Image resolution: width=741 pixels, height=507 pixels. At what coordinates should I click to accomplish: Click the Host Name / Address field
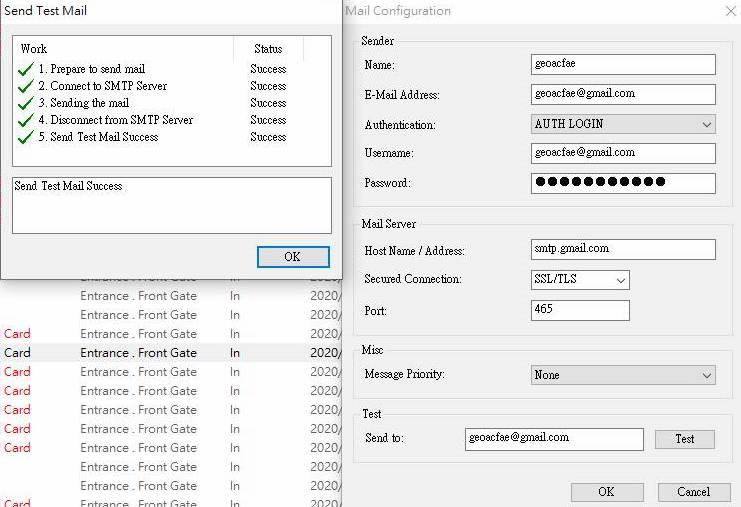pos(623,249)
